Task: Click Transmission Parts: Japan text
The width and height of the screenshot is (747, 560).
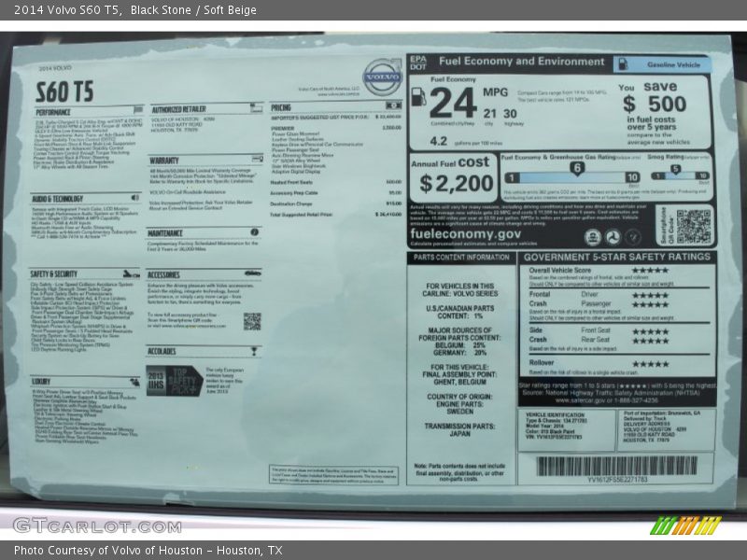Action: 459,429
